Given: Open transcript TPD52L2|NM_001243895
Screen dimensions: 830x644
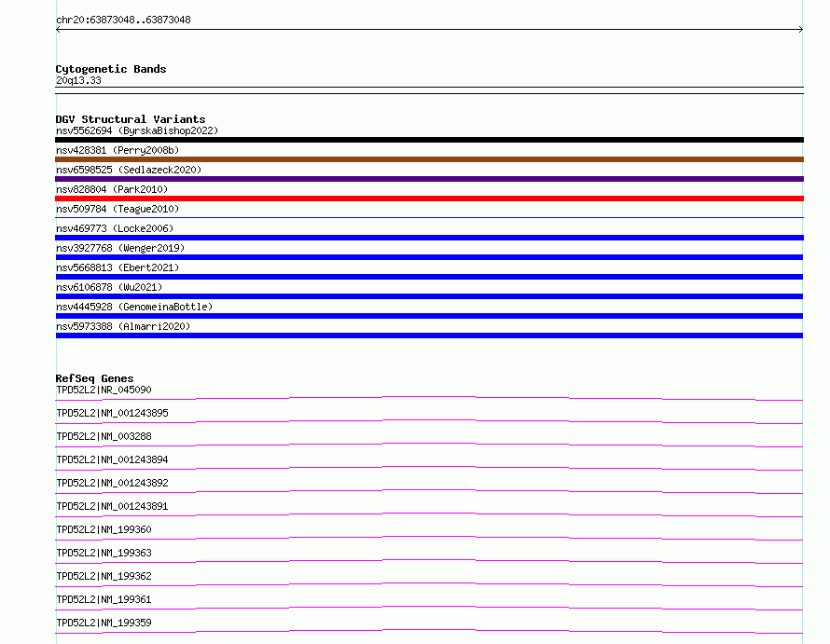Looking at the screenshot, I should (112, 413).
